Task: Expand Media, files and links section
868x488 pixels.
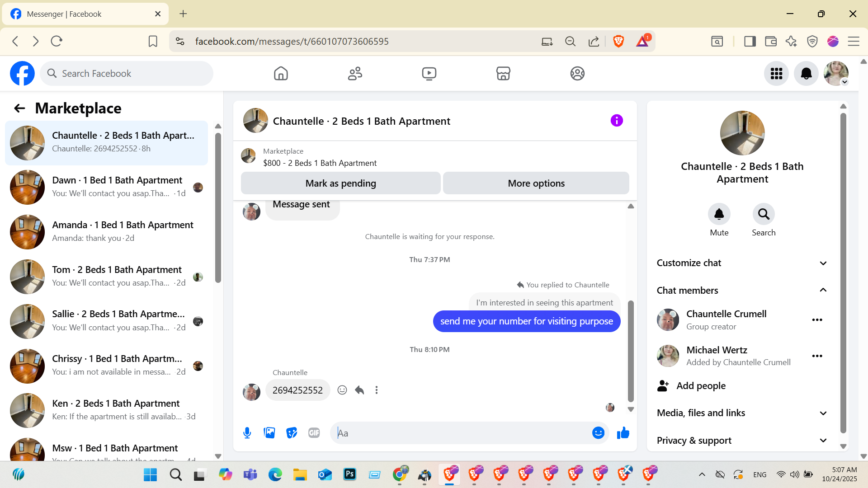Action: click(x=742, y=413)
